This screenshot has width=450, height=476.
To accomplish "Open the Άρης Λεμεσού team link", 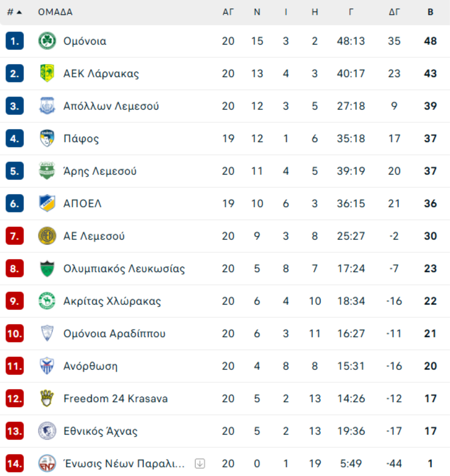I will point(100,171).
